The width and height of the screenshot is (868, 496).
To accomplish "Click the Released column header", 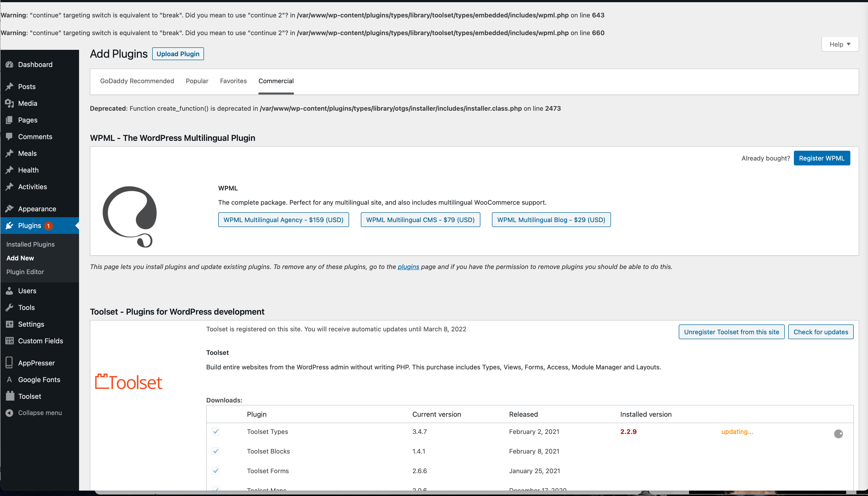I will pos(523,414).
